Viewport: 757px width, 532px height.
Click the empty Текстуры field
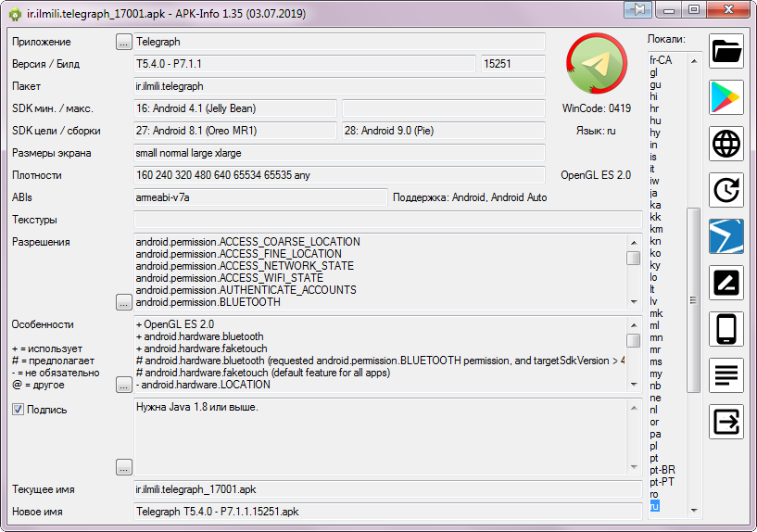[387, 220]
